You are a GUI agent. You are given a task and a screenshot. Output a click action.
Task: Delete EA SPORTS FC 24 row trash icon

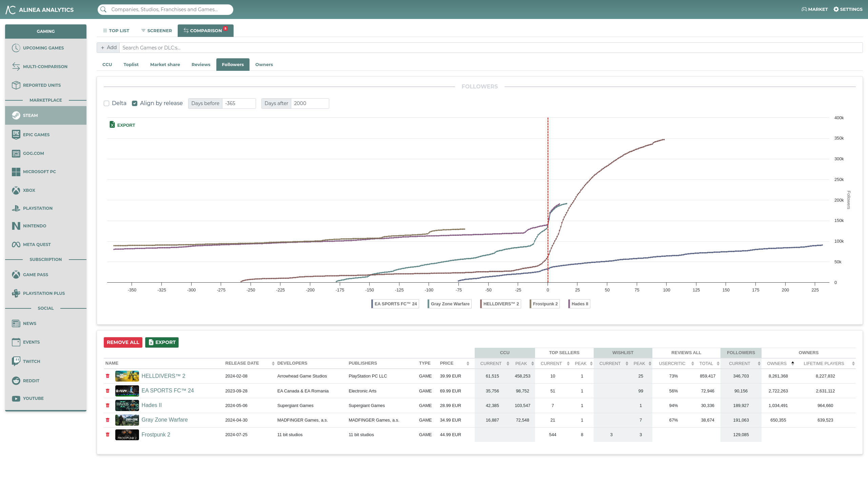point(107,391)
